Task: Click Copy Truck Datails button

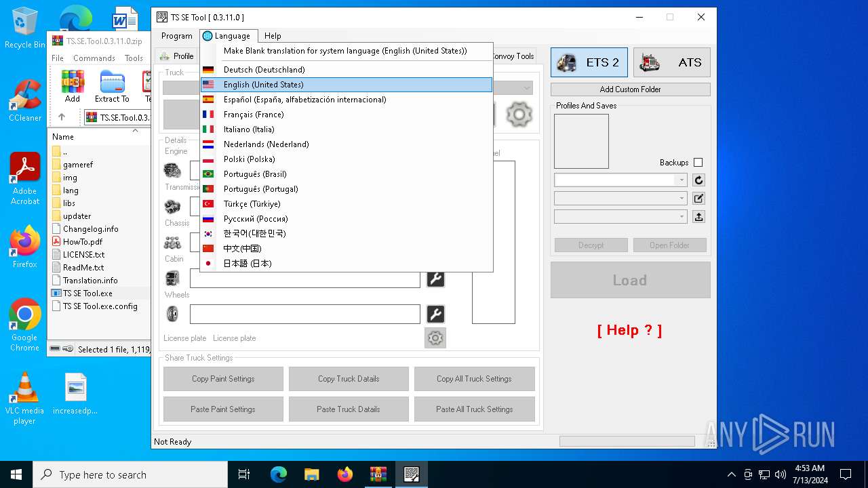Action: [349, 379]
